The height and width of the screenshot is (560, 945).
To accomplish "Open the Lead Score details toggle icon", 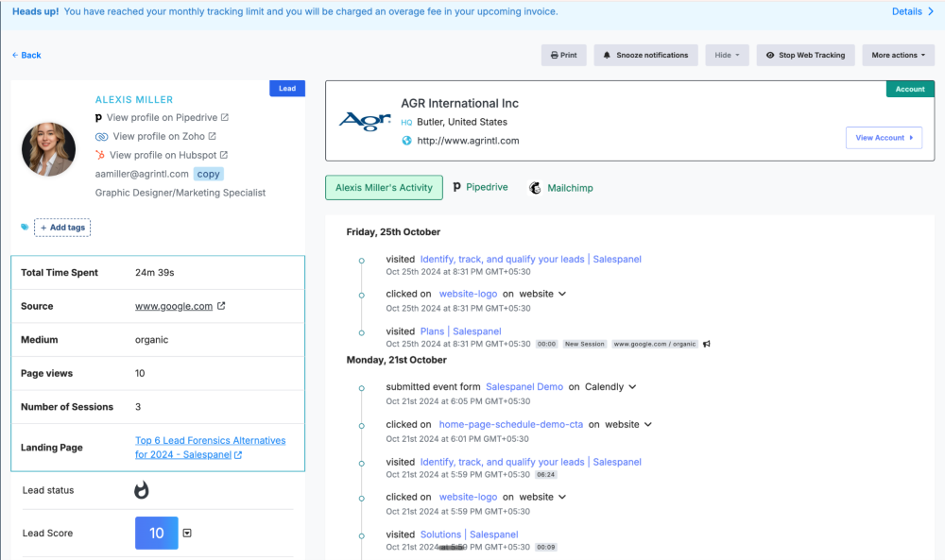I will pyautogui.click(x=187, y=534).
